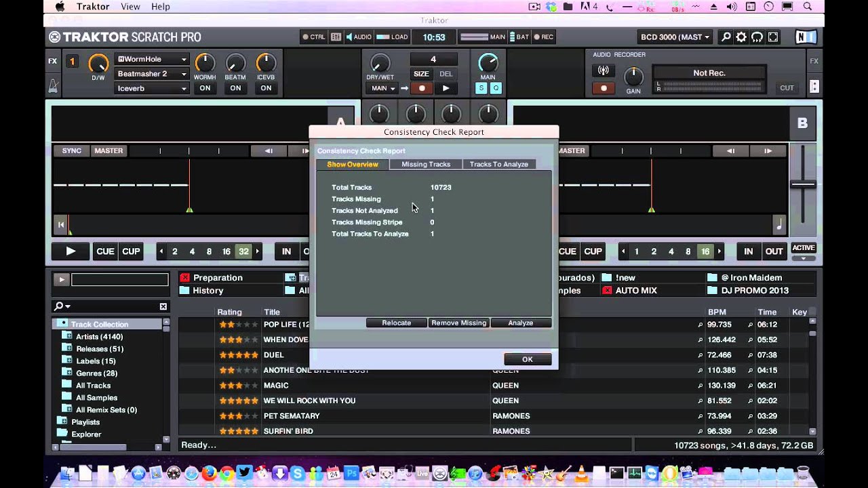Click the Track Collection tree icon
Screen dimensions: 868x488
[x=62, y=324]
